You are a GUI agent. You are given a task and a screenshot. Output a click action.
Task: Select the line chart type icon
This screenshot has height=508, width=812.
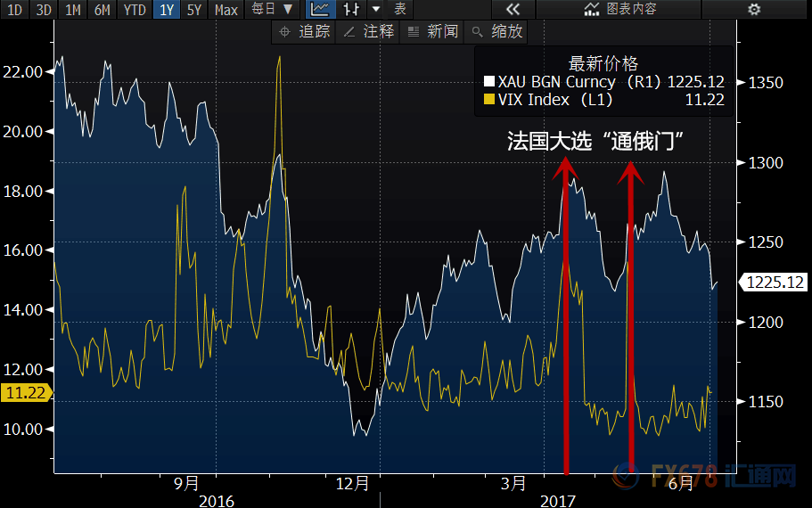[320, 9]
